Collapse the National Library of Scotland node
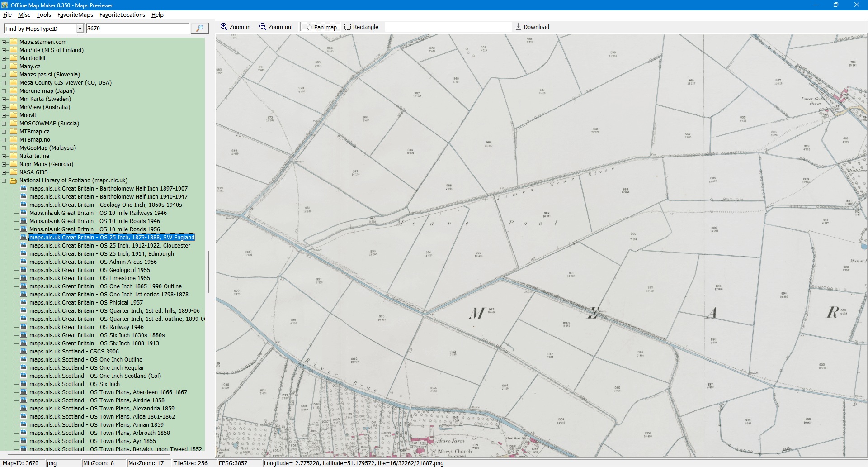 [x=4, y=181]
